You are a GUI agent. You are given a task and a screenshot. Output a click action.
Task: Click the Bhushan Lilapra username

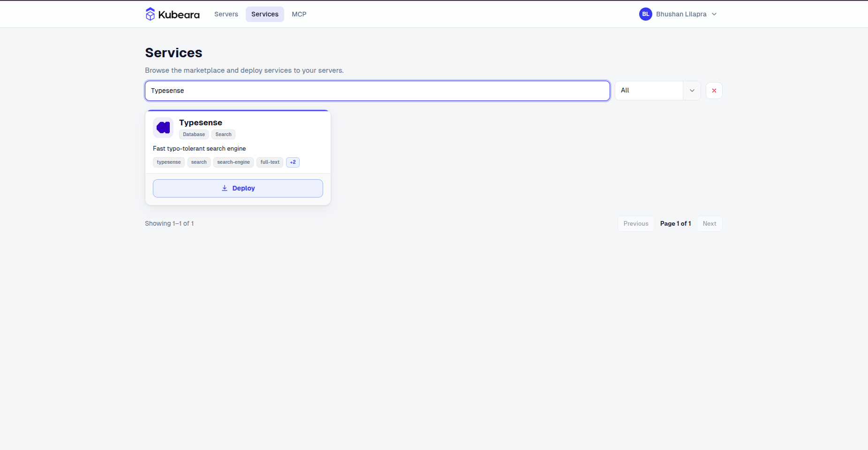[x=681, y=14]
